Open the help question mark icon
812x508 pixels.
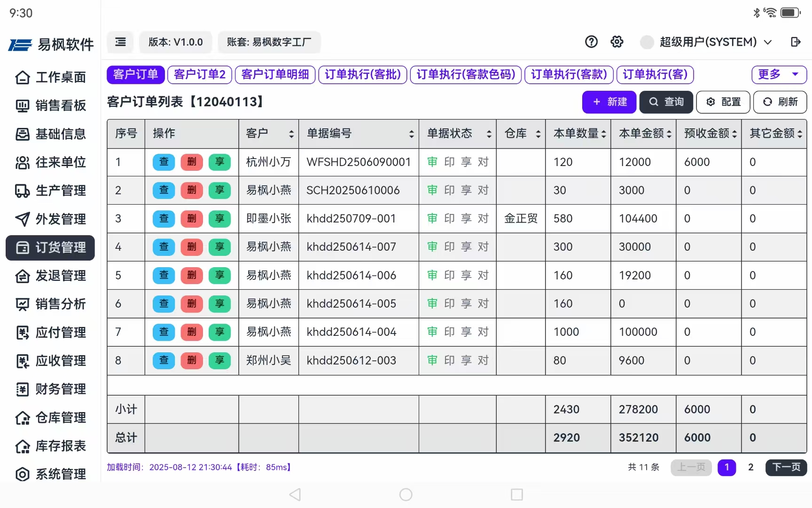(x=591, y=42)
